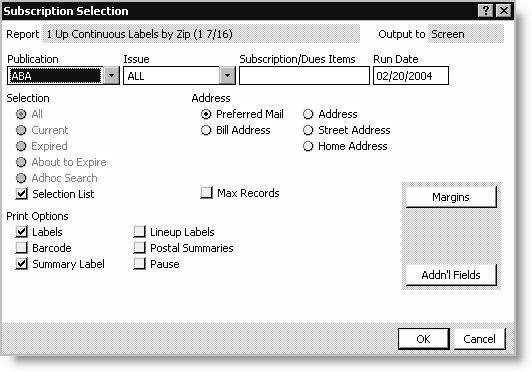Open the Issue dropdown arrow
Viewport: 532px width, 372px height.
pos(227,75)
